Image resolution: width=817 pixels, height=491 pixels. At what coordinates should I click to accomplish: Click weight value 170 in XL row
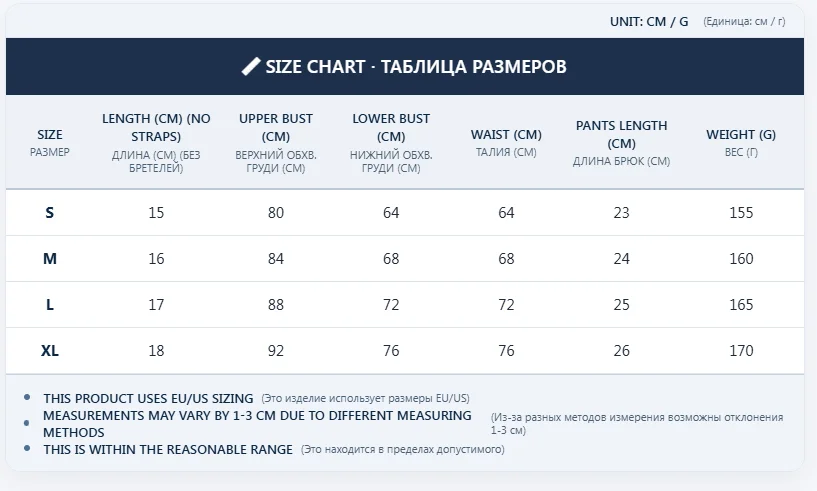pos(741,351)
